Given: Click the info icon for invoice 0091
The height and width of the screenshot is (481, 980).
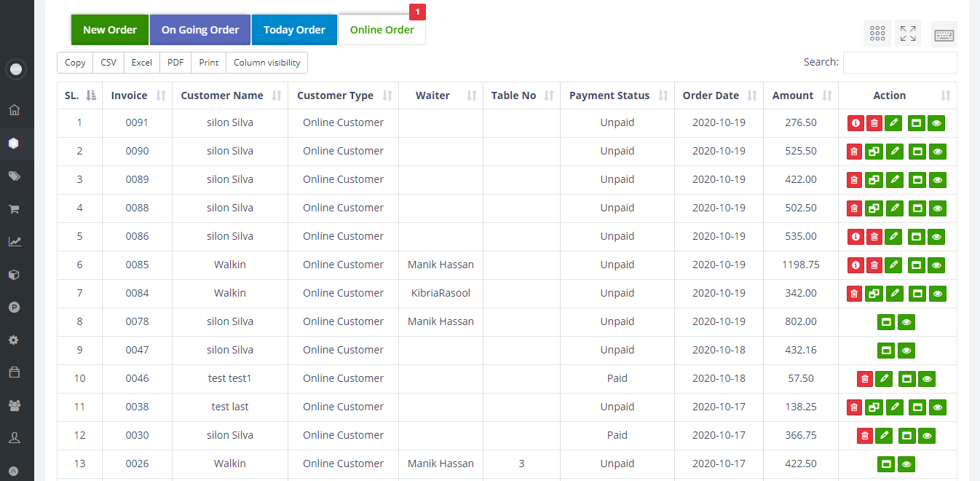Looking at the screenshot, I should [855, 123].
